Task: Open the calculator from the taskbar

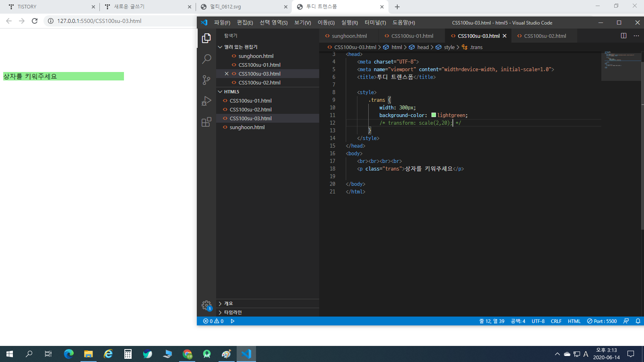Action: [x=128, y=354]
